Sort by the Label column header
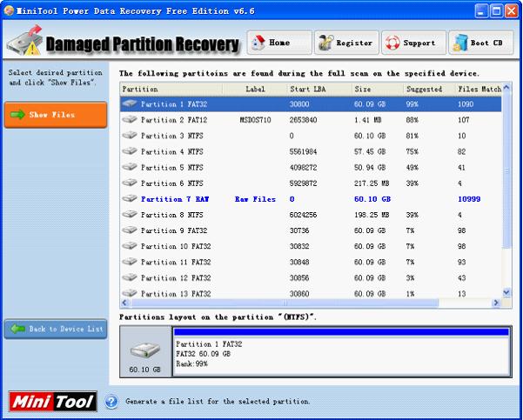The height and width of the screenshot is (420, 523). [255, 89]
